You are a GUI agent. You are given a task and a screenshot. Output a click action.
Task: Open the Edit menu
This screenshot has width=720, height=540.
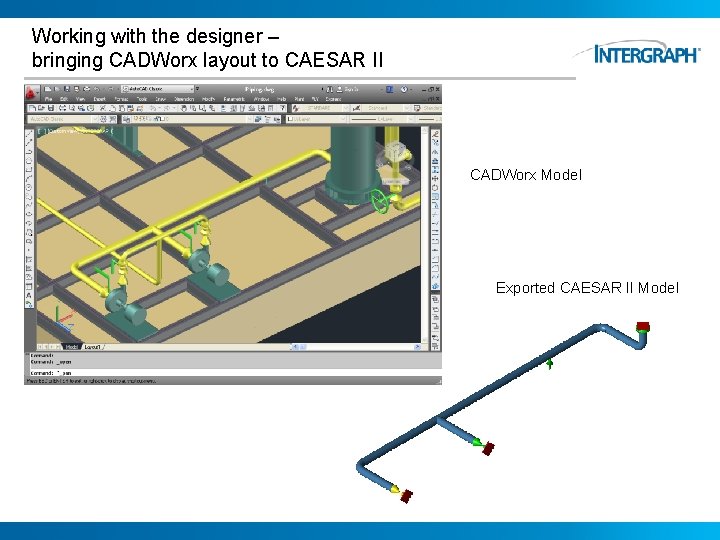pos(64,99)
